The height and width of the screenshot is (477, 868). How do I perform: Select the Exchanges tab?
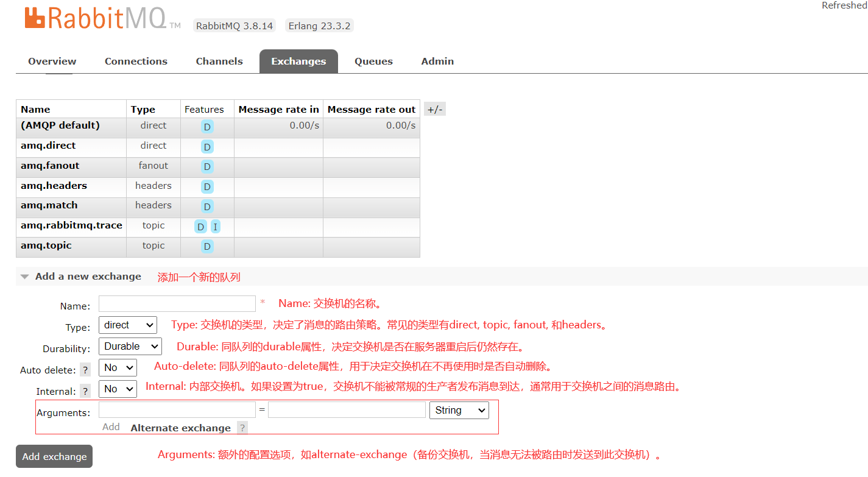(x=298, y=62)
